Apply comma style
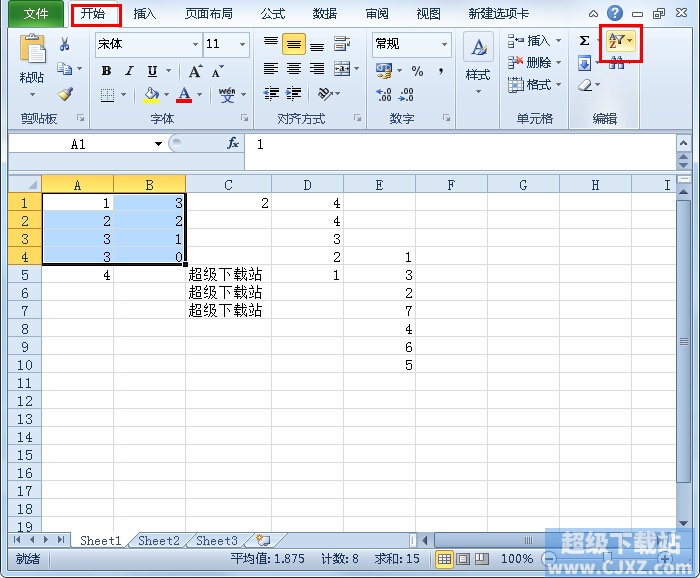Screen dimensions: 700x578 coord(441,71)
